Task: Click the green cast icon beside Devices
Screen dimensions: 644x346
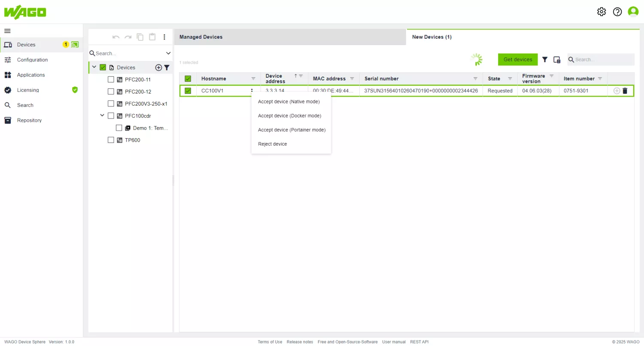Action: point(75,44)
